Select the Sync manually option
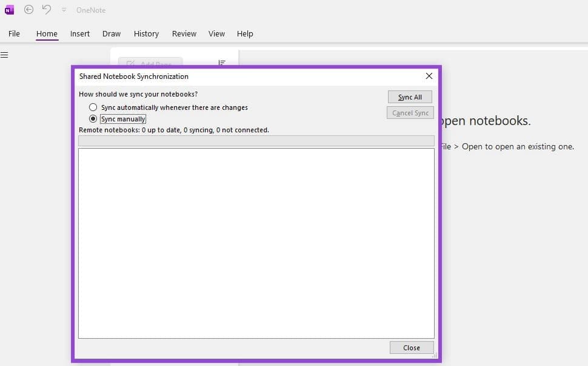Viewport: 588px width, 366px height. tap(93, 119)
